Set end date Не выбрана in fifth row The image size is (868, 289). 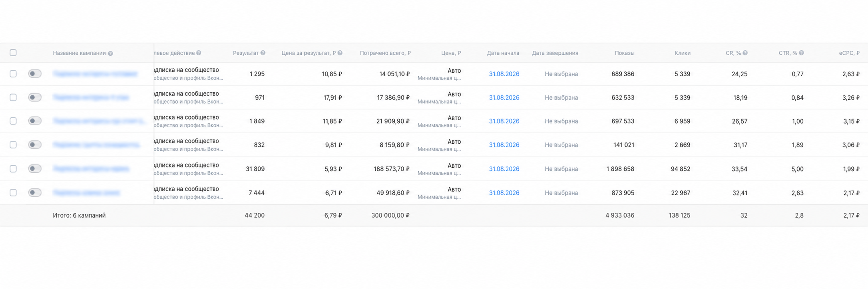[x=561, y=169]
